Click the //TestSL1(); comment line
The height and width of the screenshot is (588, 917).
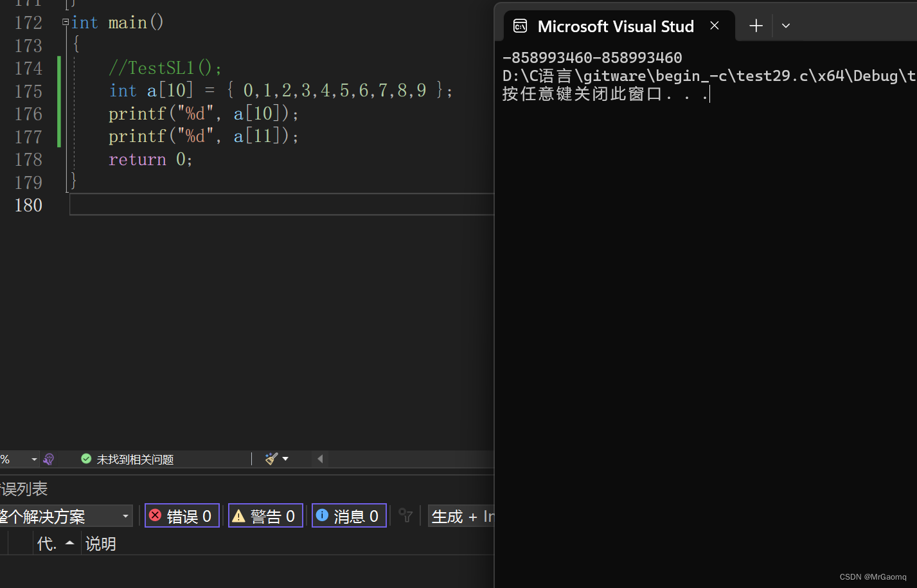[165, 68]
